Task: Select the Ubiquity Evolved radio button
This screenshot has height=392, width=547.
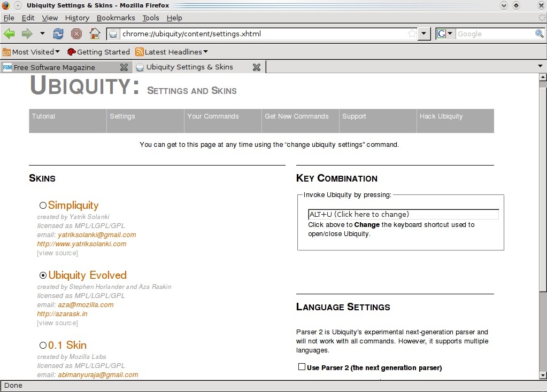Action: tap(43, 275)
